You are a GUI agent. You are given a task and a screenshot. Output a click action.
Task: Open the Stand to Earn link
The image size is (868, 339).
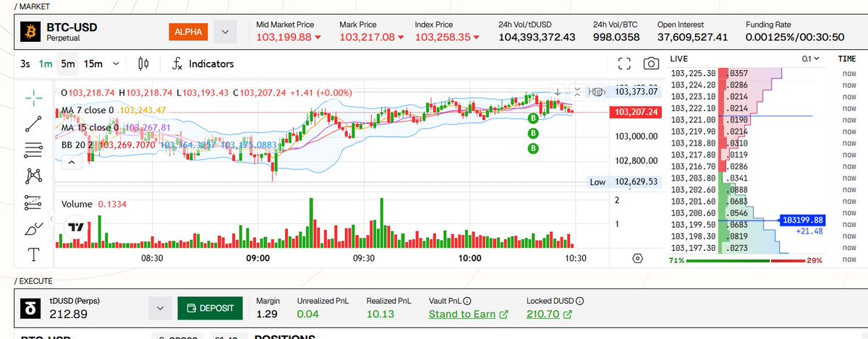point(468,314)
